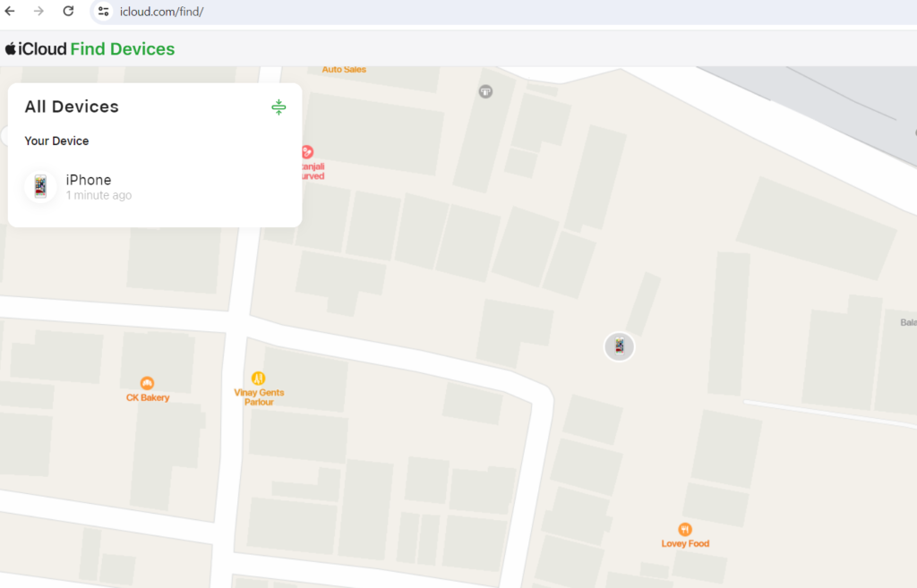Image resolution: width=917 pixels, height=588 pixels.
Task: Click the Vinay Gents Parlour label text
Action: (x=259, y=397)
